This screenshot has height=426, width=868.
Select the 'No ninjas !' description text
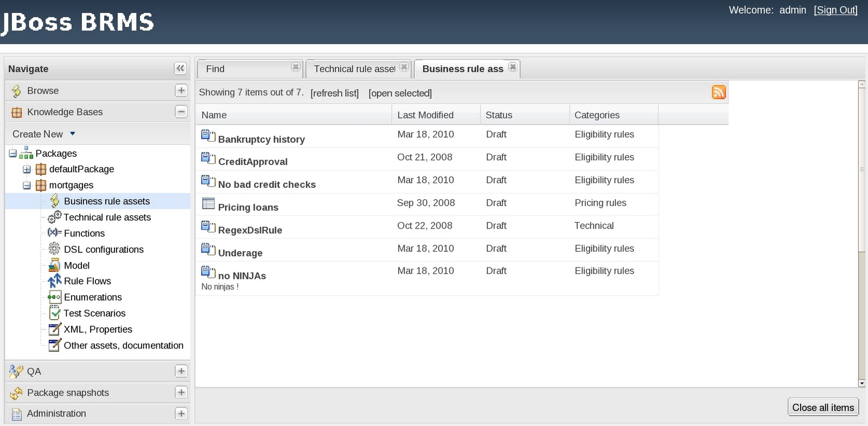pos(220,287)
